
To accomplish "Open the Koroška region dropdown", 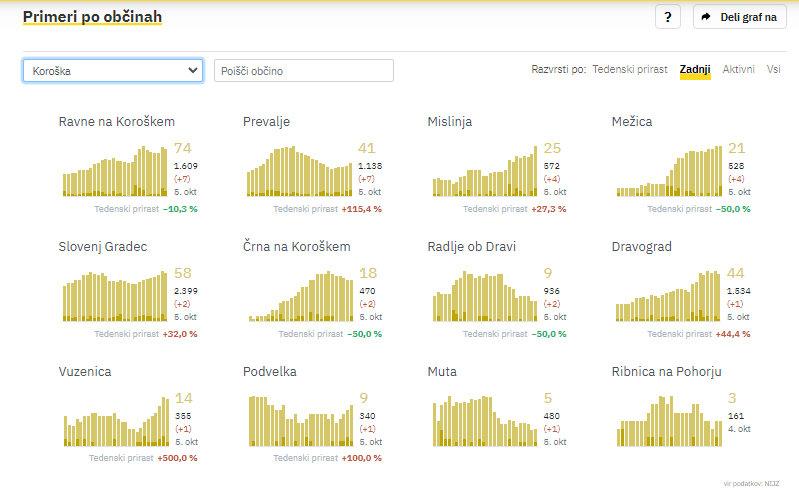I will pyautogui.click(x=112, y=71).
